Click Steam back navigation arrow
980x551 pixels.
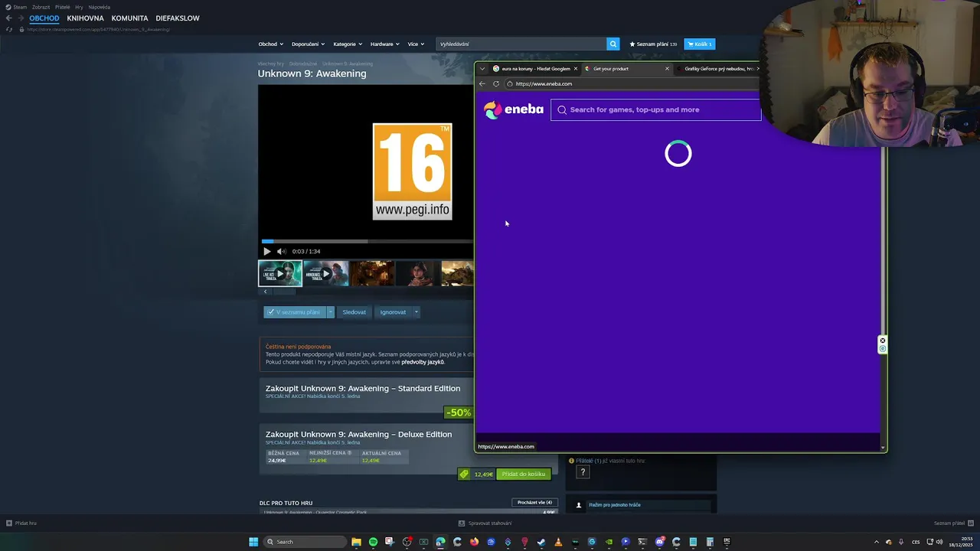(9, 18)
